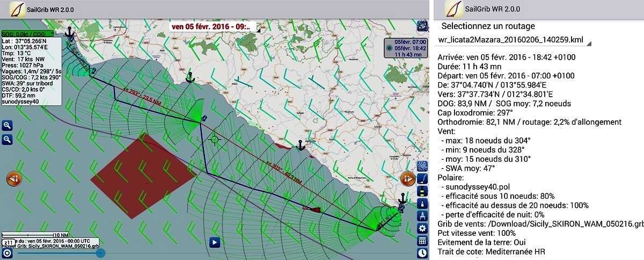Click the zoom in magnifier button

point(8,125)
